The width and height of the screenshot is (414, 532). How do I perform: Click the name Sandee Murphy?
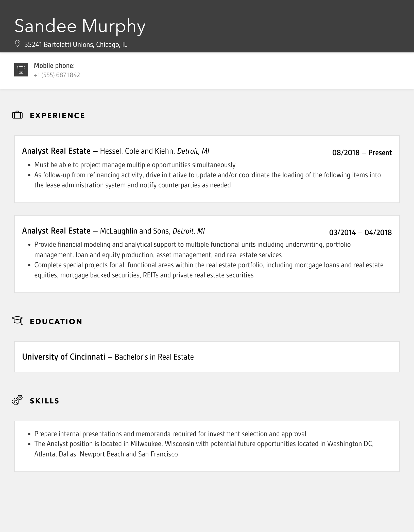[x=80, y=26]
